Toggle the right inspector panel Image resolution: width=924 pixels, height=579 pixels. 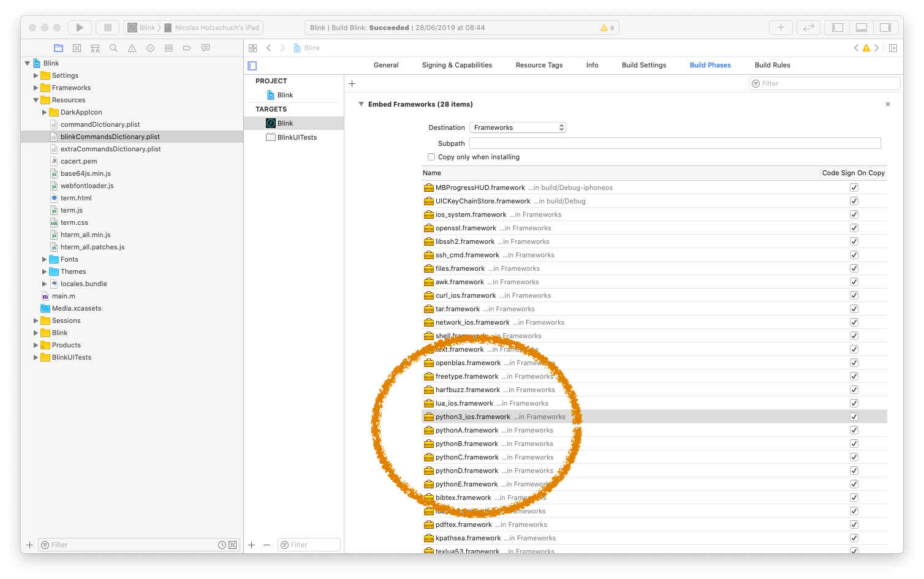(885, 28)
